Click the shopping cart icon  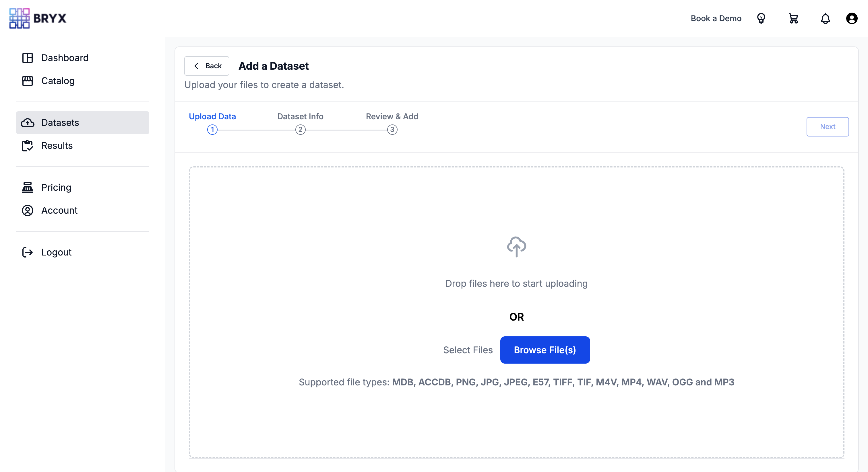tap(793, 19)
